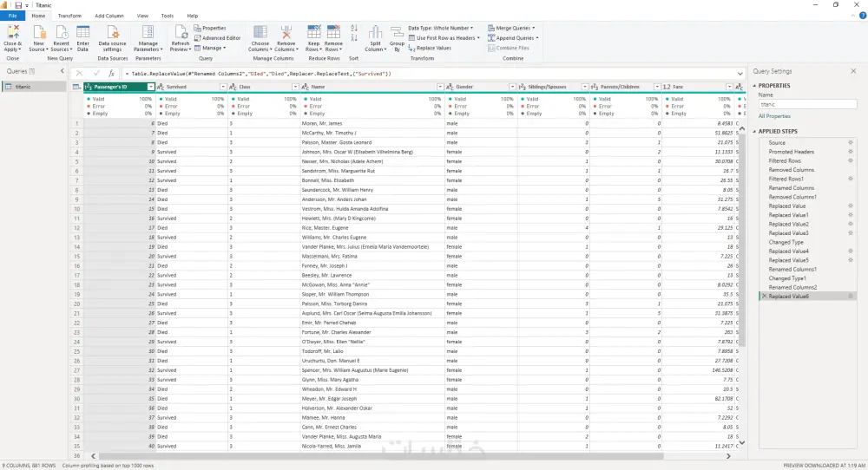Collapse the APPLIED STEPS section
The image size is (868, 470).
pyautogui.click(x=754, y=132)
